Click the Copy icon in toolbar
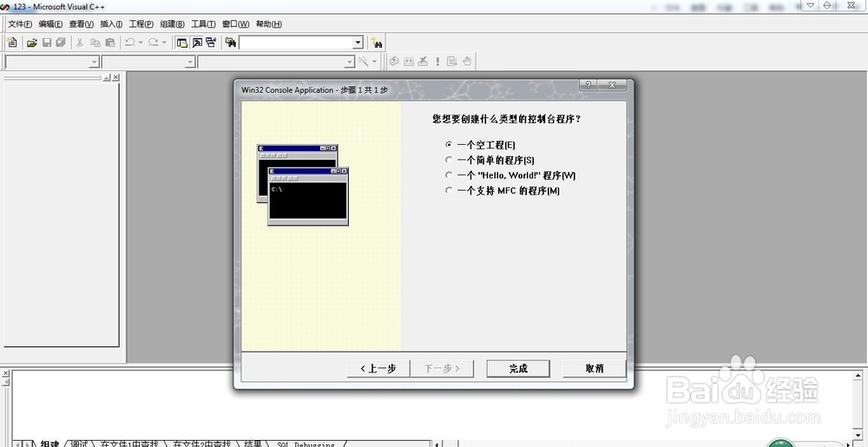The width and height of the screenshot is (868, 447). [95, 43]
